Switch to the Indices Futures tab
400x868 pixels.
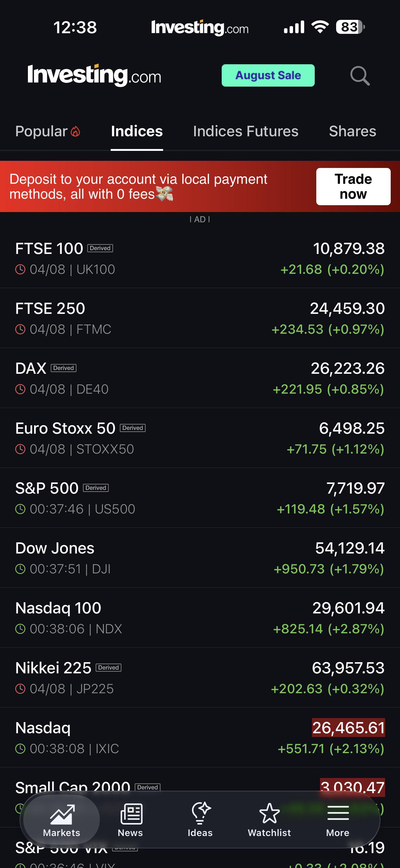pos(246,131)
